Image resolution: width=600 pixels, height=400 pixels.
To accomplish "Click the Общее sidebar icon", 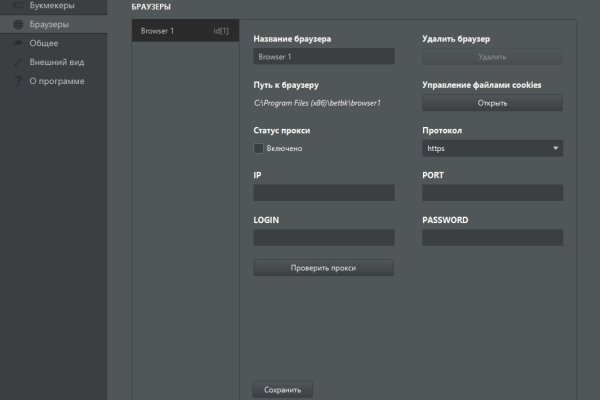I will click(x=17, y=43).
